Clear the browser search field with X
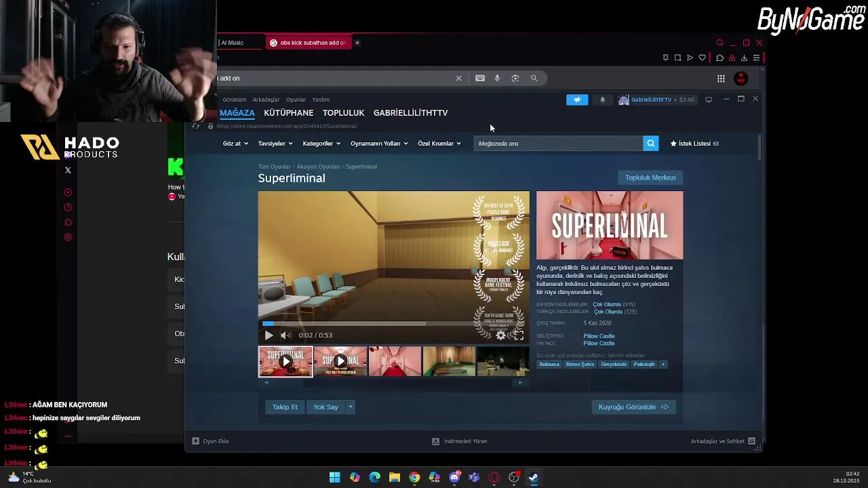The image size is (868, 488). click(458, 78)
